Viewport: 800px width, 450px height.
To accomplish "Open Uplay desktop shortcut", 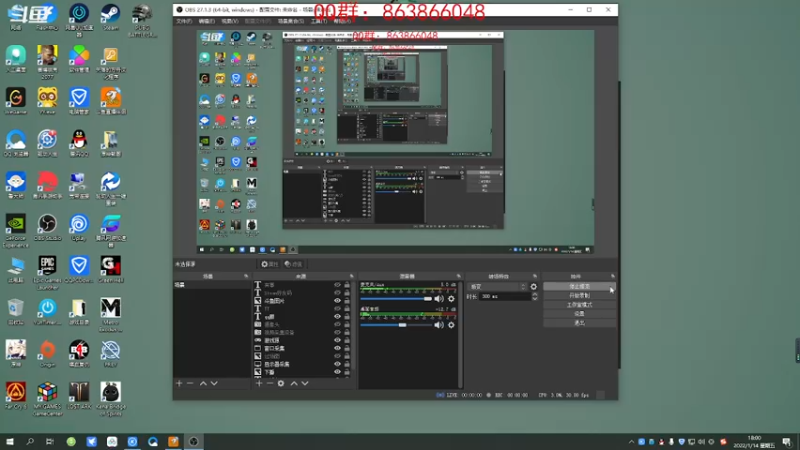I will pyautogui.click(x=79, y=228).
